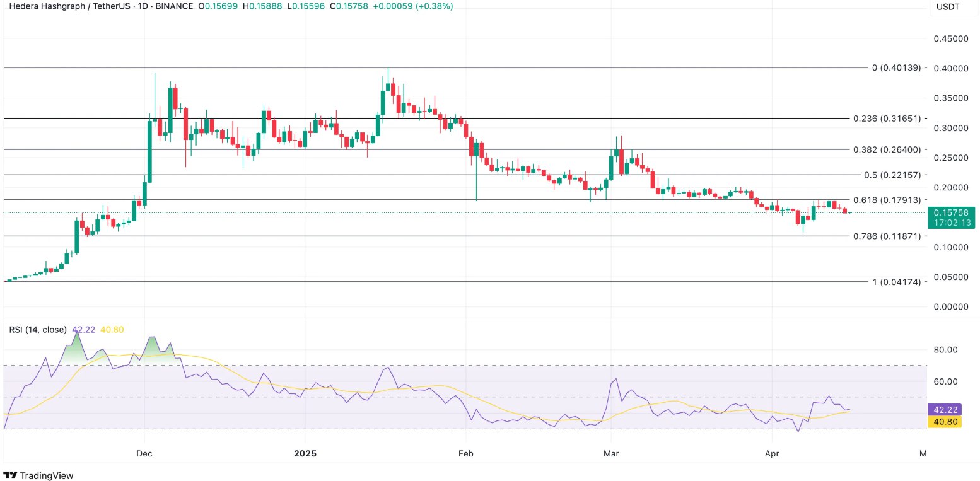The width and height of the screenshot is (980, 481).
Task: Select the 0.786 (0.11871) Fibonacci label
Action: tap(887, 236)
